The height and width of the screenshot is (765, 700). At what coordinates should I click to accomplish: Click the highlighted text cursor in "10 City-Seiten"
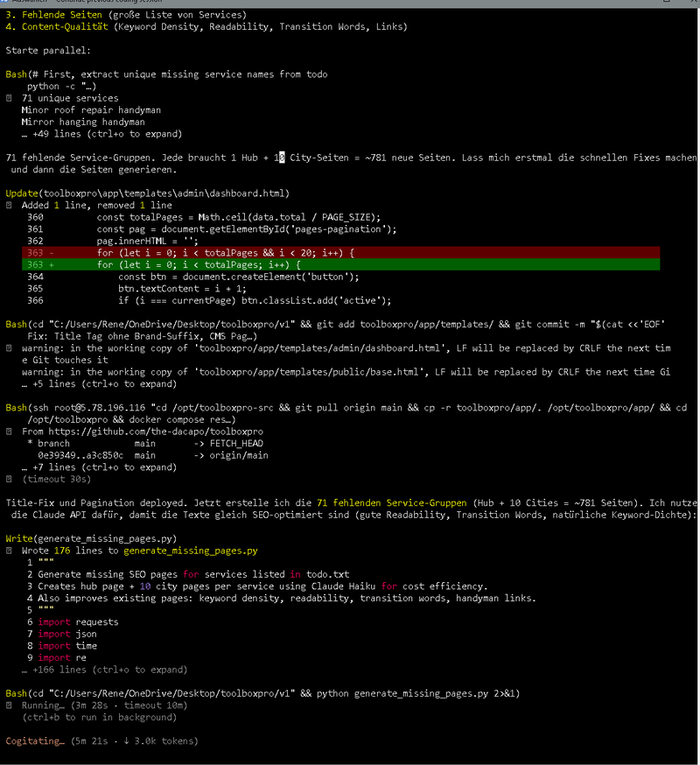coord(280,158)
